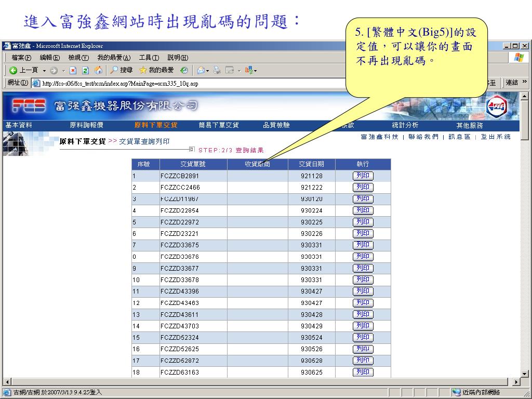Viewport: 532px width, 399px height.
Task: Click the FCS logo in the banner
Action: [29, 105]
